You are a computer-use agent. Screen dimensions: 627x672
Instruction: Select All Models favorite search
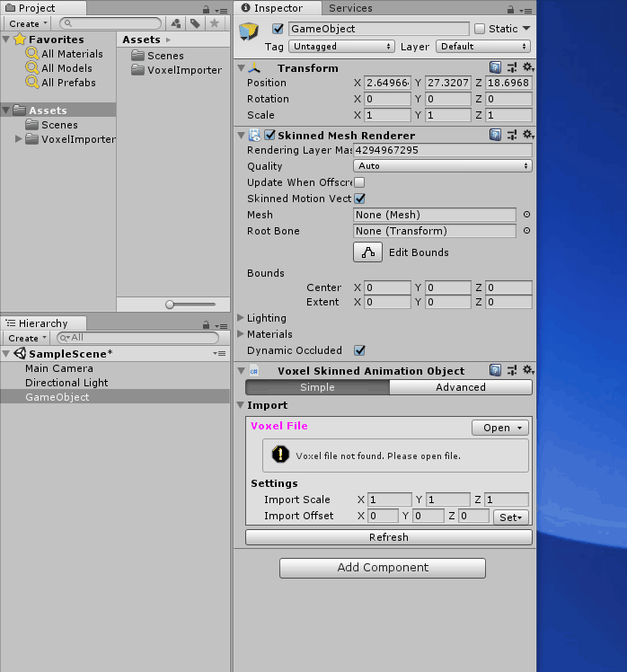(x=59, y=68)
